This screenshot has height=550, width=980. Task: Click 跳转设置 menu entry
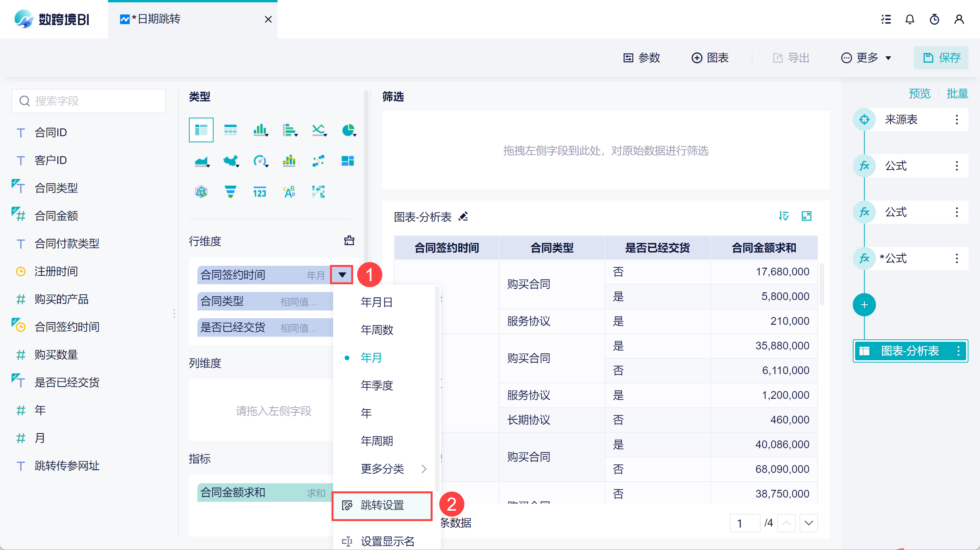coord(382,505)
